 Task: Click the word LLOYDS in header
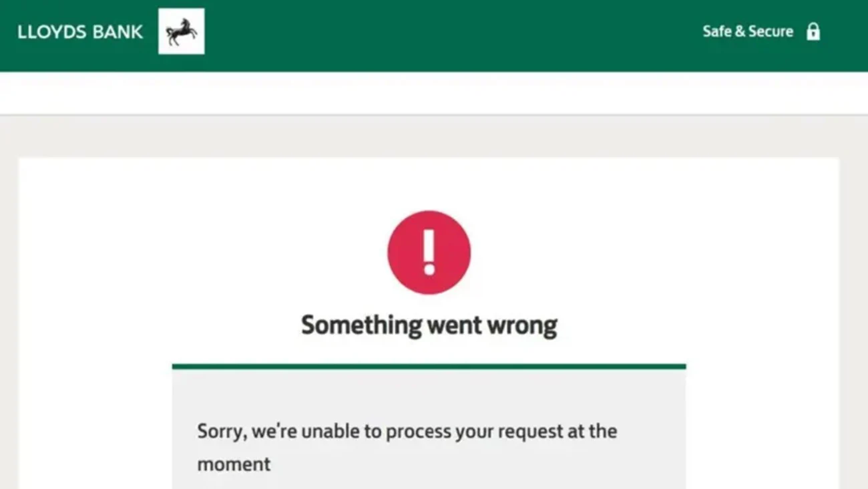tap(49, 32)
